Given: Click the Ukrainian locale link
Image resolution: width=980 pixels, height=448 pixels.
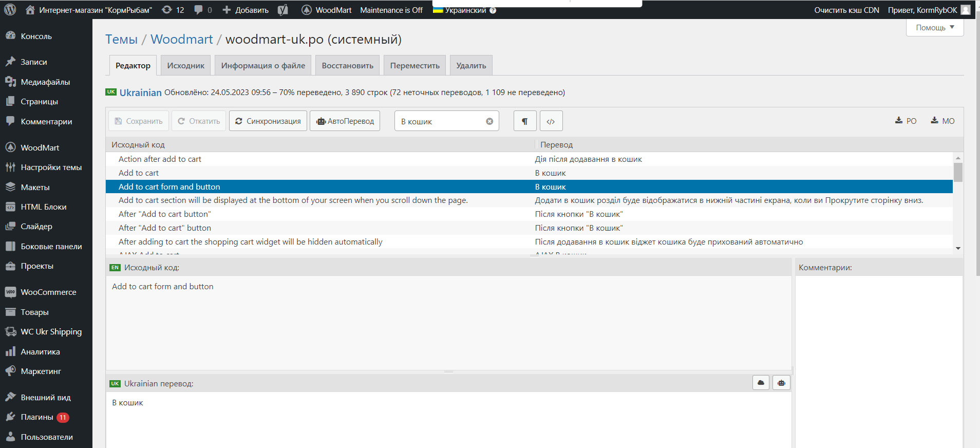Looking at the screenshot, I should (x=140, y=92).
